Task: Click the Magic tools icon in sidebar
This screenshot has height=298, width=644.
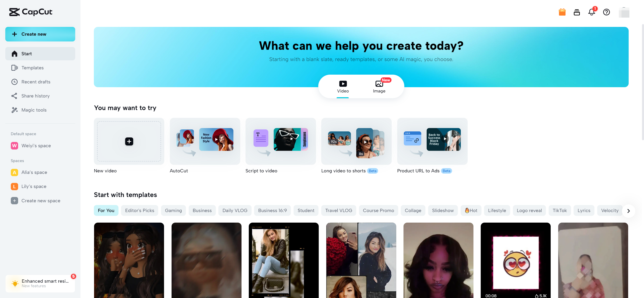Action: pyautogui.click(x=14, y=110)
